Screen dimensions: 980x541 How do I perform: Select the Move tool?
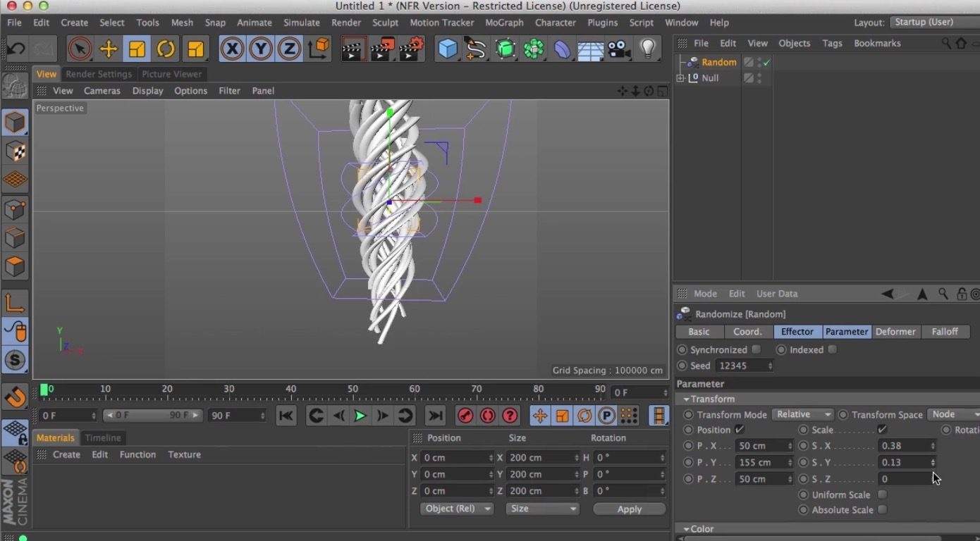click(x=109, y=49)
